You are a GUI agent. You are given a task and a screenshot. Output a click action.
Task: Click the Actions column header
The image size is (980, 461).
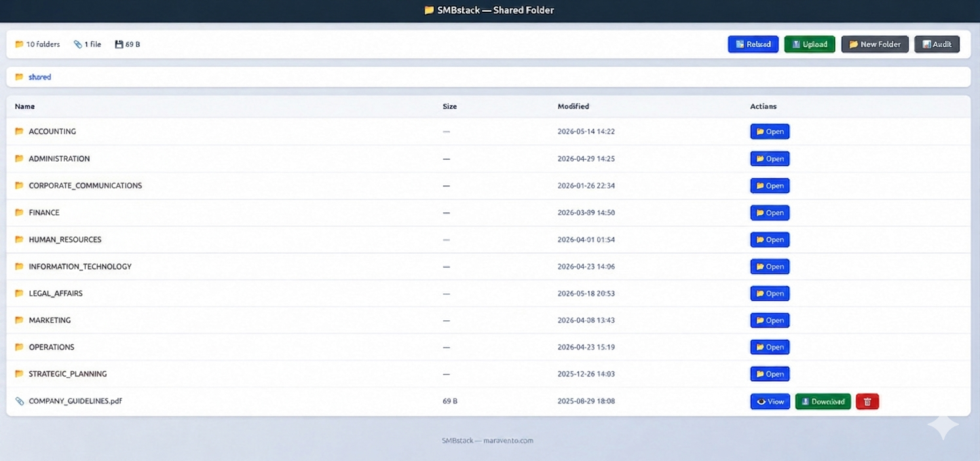pyautogui.click(x=763, y=106)
